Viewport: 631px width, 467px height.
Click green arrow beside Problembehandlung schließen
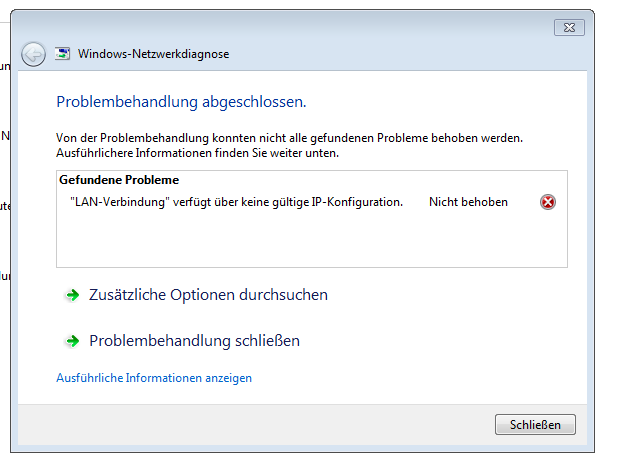click(72, 341)
